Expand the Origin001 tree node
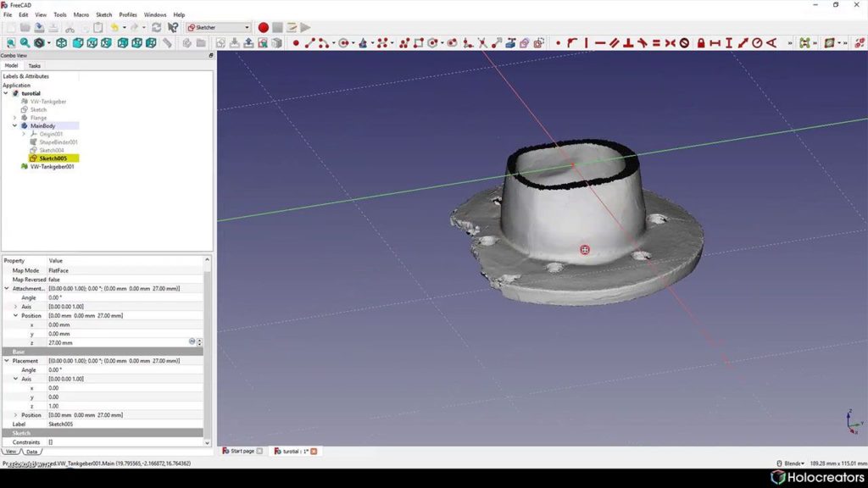This screenshot has height=488, width=868. point(24,134)
